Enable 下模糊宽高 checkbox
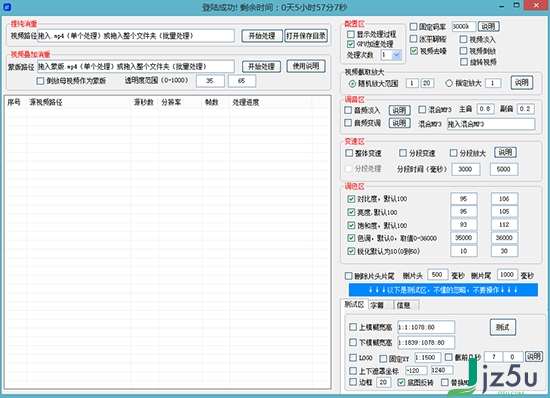This screenshot has width=550, height=398. [x=353, y=342]
